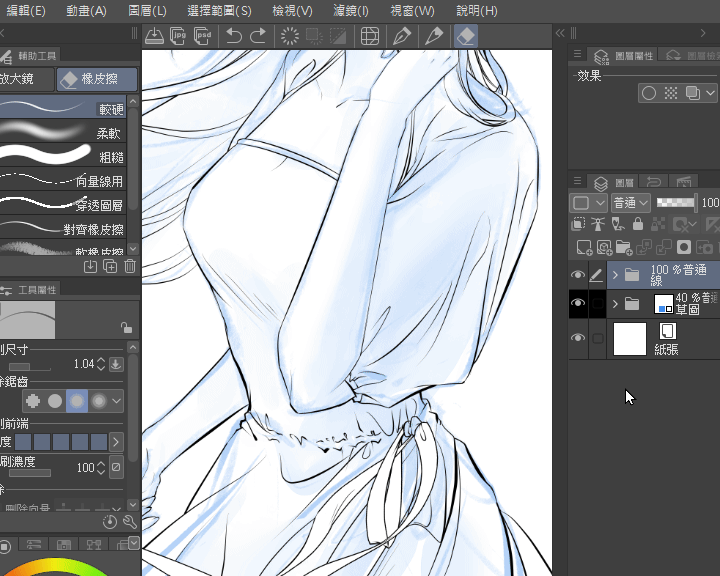Click the redo arrow in the command bar

258,36
